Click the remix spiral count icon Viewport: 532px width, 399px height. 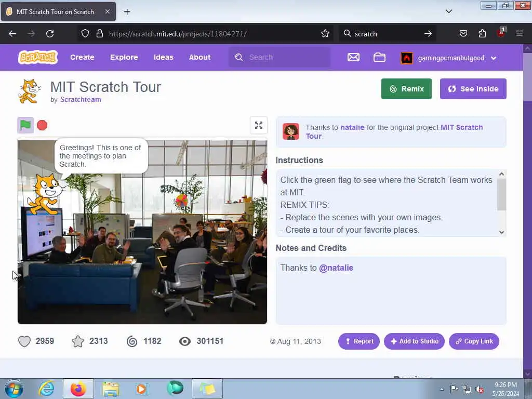[x=132, y=341]
